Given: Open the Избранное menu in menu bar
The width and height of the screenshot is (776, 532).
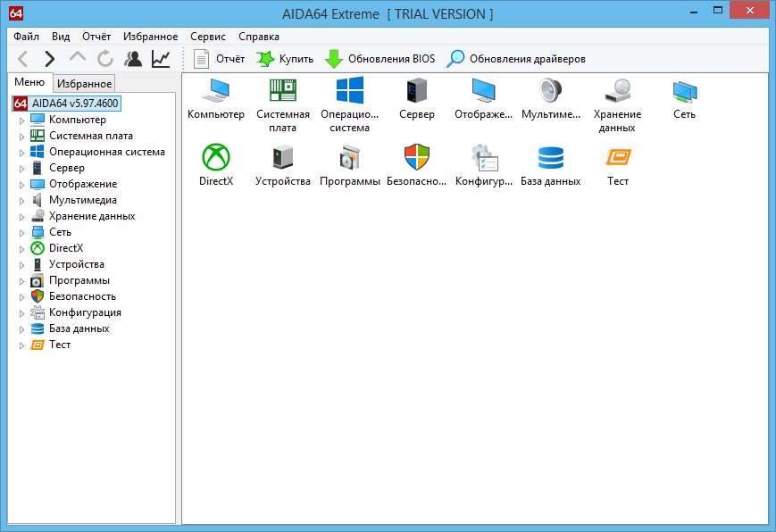Looking at the screenshot, I should click(150, 37).
